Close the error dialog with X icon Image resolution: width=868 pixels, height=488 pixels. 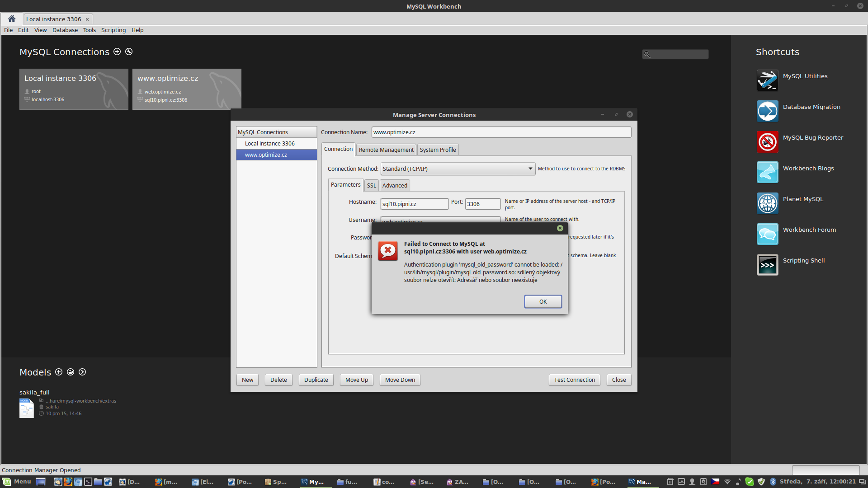point(560,228)
